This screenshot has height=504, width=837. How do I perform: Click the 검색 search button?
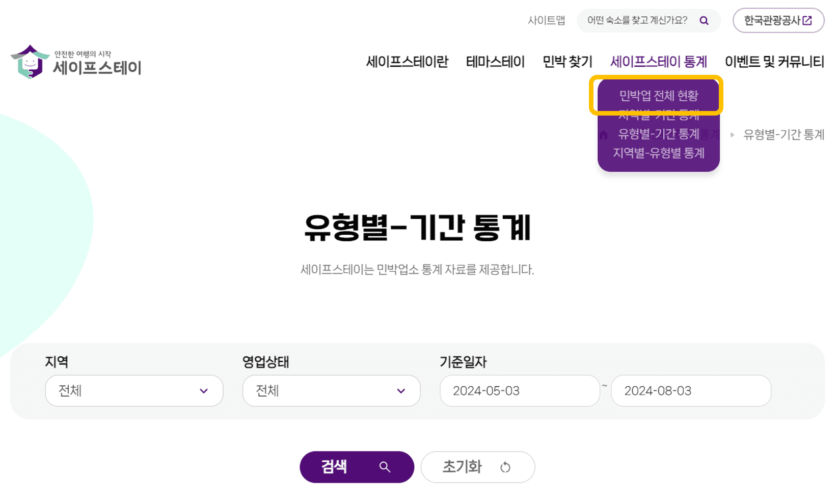[x=357, y=467]
